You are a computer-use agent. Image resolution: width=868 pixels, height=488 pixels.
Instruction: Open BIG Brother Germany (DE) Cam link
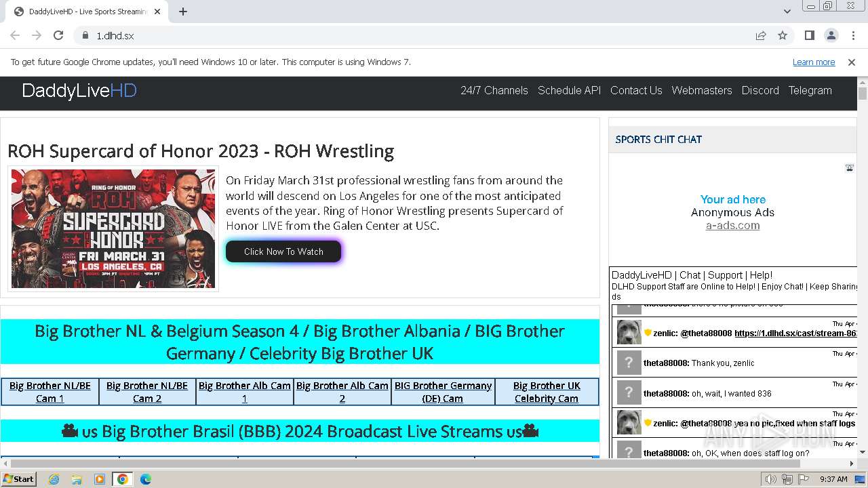tap(443, 392)
